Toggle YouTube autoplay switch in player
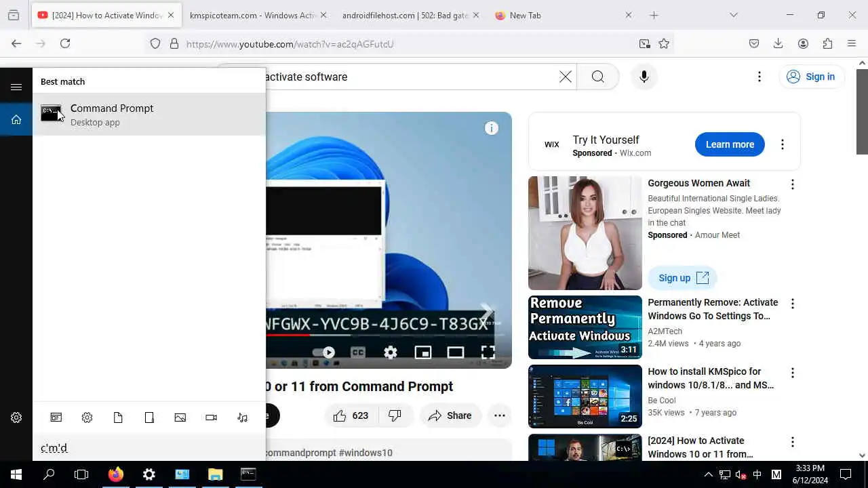The width and height of the screenshot is (868, 488). [323, 352]
